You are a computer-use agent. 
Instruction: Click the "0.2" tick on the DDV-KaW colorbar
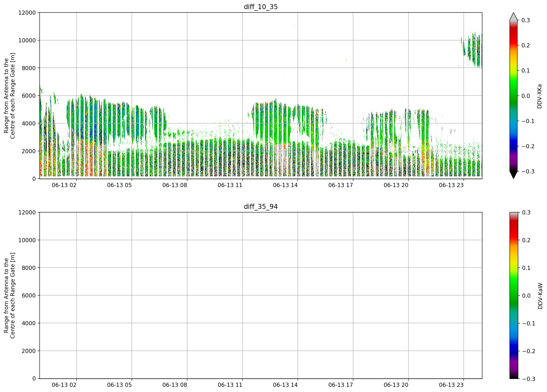[x=526, y=240]
